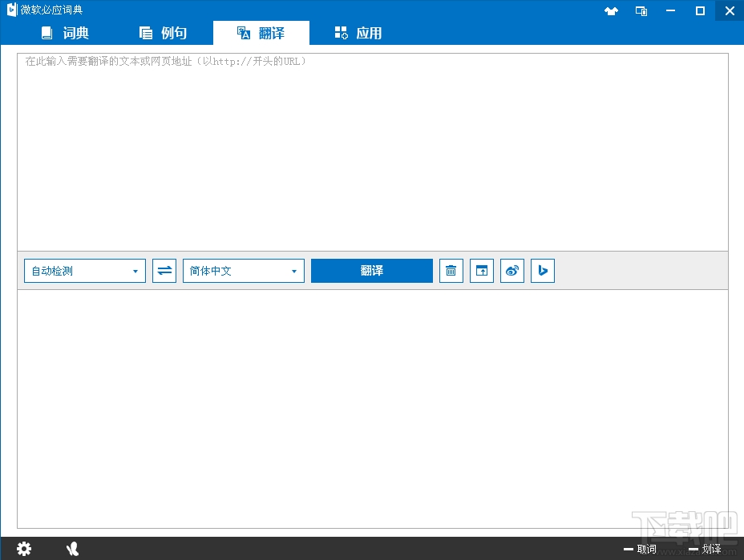The image size is (744, 560).
Task: Toggle the 取词 word capture option
Action: pyautogui.click(x=640, y=549)
